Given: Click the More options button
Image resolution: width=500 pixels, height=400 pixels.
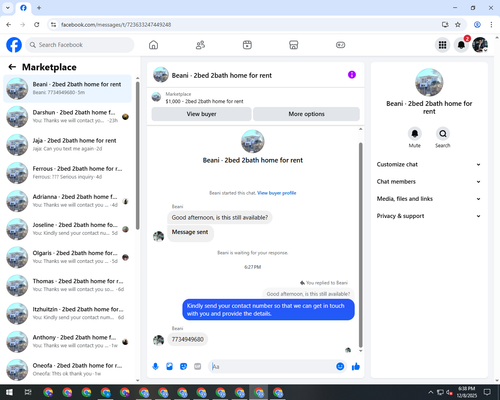Looking at the screenshot, I should [x=306, y=114].
